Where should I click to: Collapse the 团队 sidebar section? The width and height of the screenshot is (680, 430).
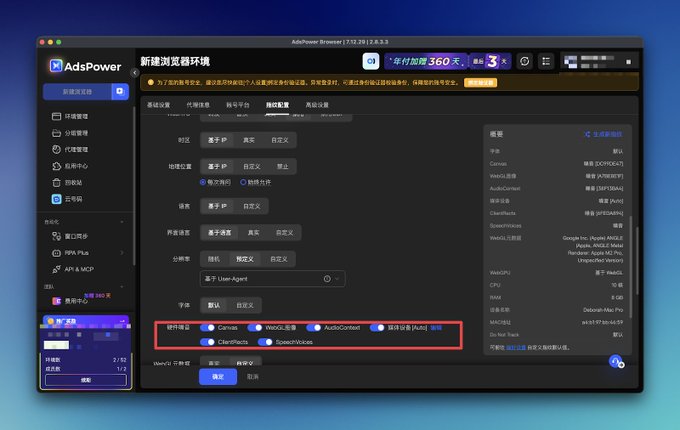[x=122, y=287]
